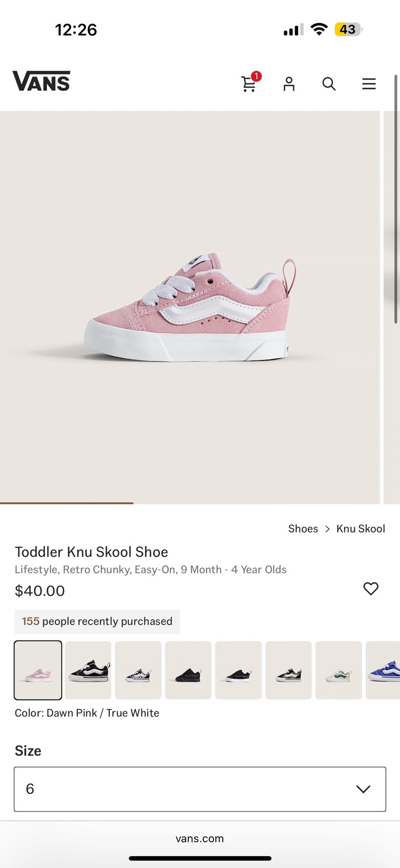Select the checkerboard pattern shoe thumbnail

coord(138,670)
